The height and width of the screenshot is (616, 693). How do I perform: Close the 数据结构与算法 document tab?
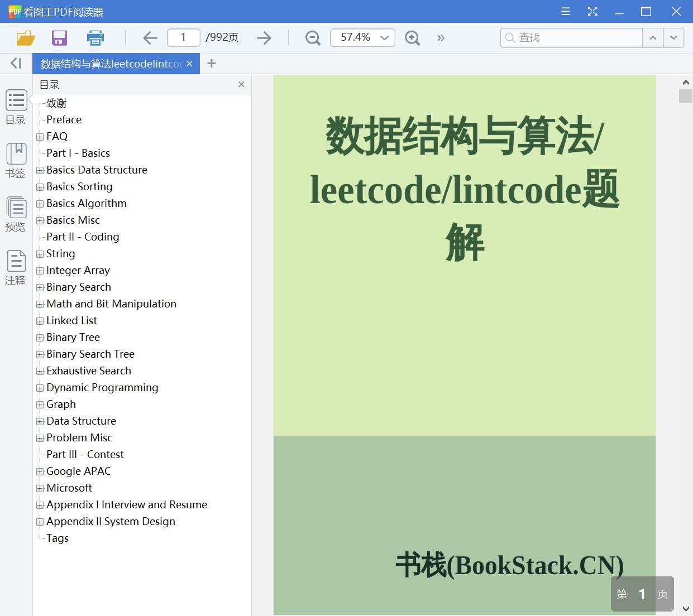(189, 64)
